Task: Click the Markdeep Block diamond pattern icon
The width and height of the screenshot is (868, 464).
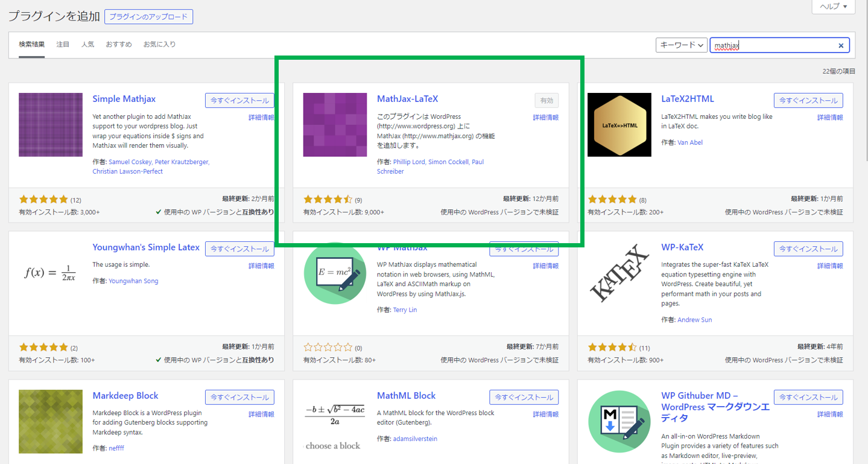Action: tap(50, 422)
